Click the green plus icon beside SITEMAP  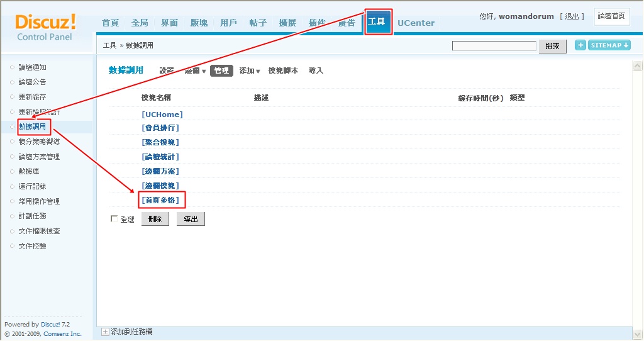pos(580,45)
